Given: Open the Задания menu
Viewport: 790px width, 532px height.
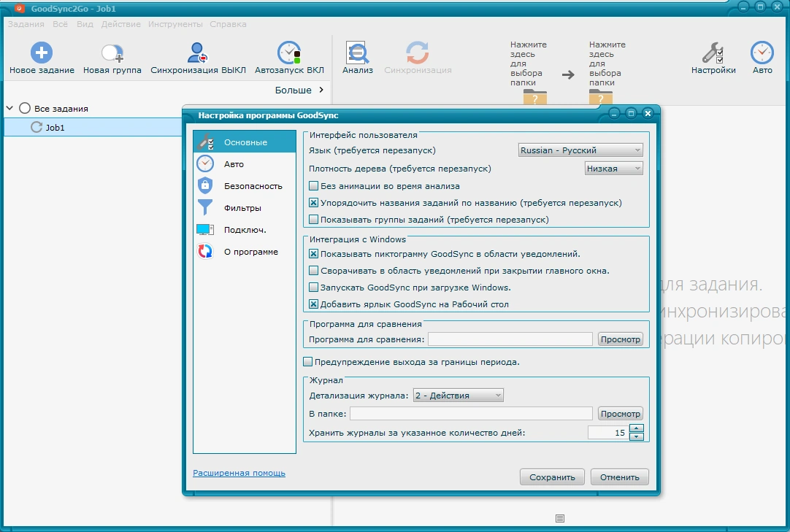Looking at the screenshot, I should (26, 24).
